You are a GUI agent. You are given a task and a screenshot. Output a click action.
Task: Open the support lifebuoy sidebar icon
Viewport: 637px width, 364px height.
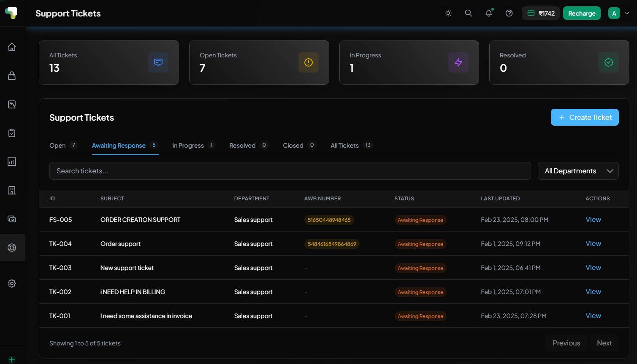click(12, 248)
